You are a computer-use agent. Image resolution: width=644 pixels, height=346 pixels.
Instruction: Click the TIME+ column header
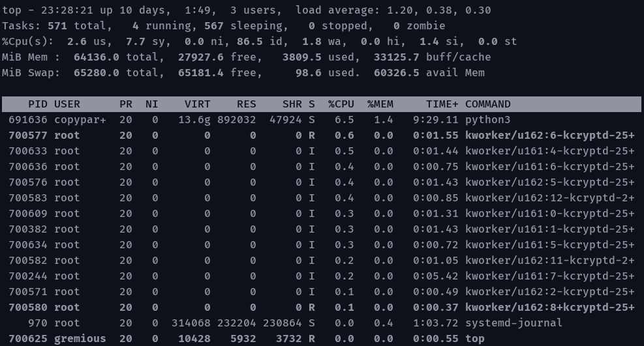click(442, 104)
